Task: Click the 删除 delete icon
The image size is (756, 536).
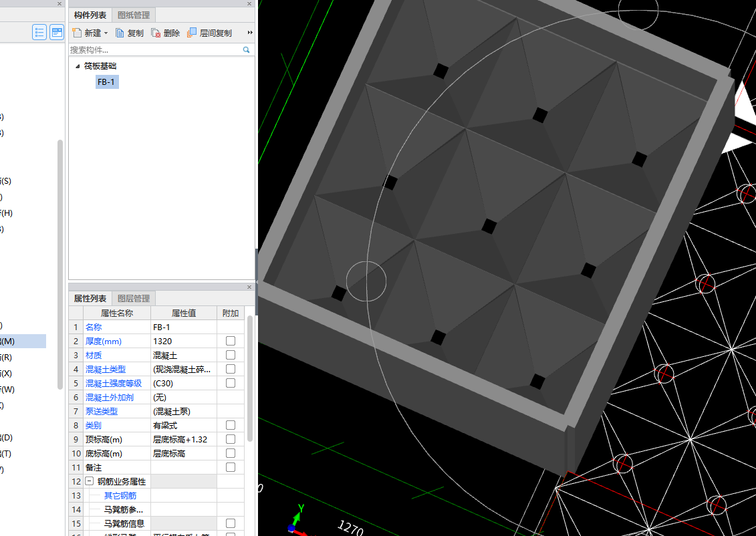Action: tap(156, 33)
